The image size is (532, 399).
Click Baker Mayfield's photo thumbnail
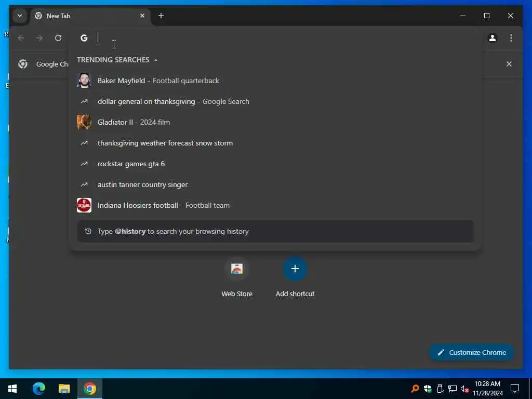[84, 81]
